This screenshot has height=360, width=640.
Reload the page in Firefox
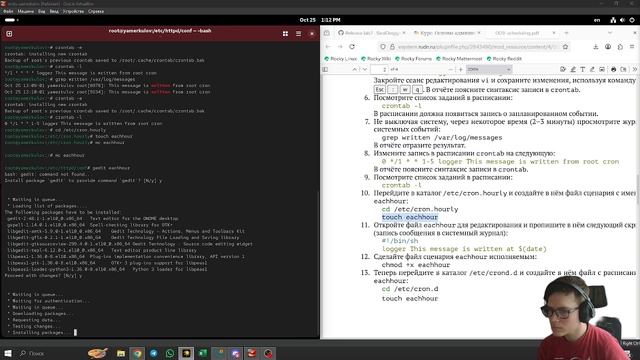click(352, 47)
